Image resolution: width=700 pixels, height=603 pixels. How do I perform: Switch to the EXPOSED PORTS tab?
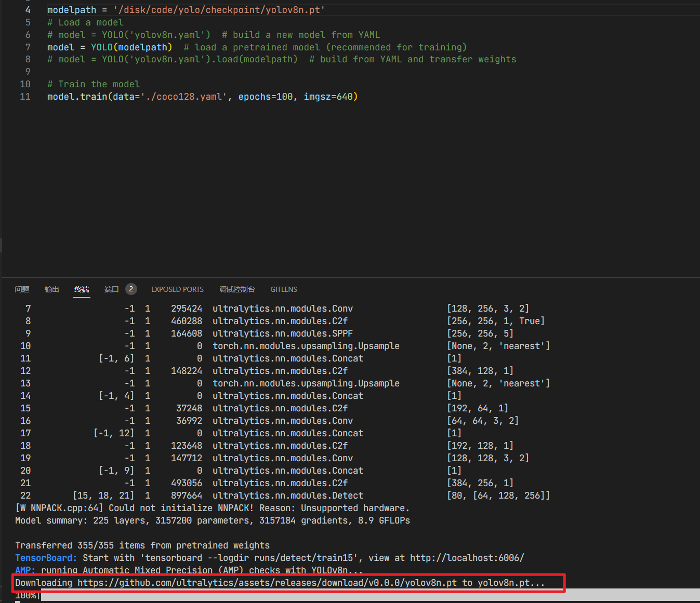177,289
